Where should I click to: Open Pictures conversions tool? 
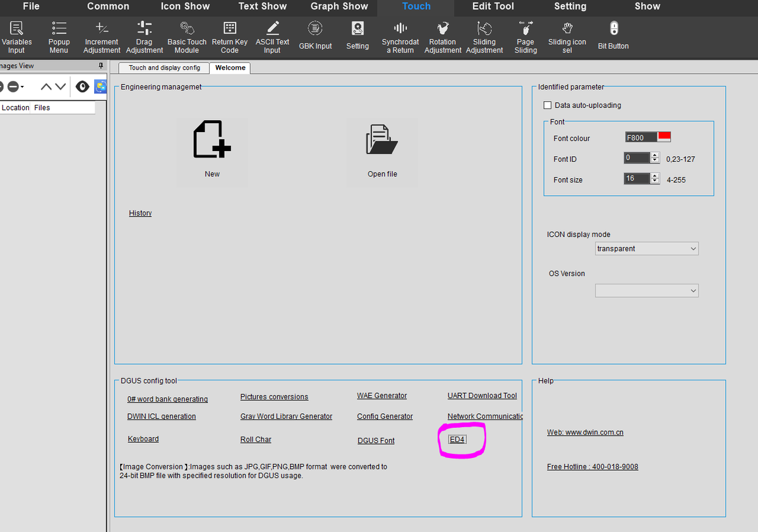point(274,397)
